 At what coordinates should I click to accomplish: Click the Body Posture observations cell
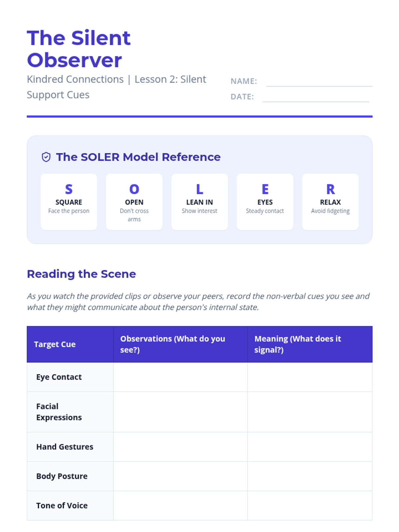(x=181, y=476)
